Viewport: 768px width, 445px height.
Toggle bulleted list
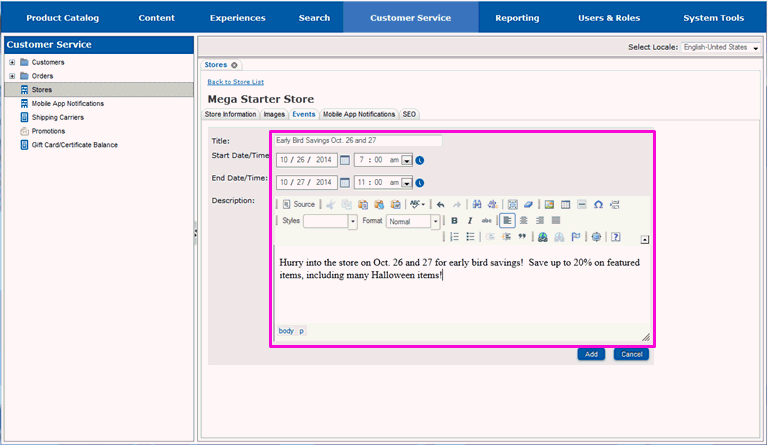470,237
